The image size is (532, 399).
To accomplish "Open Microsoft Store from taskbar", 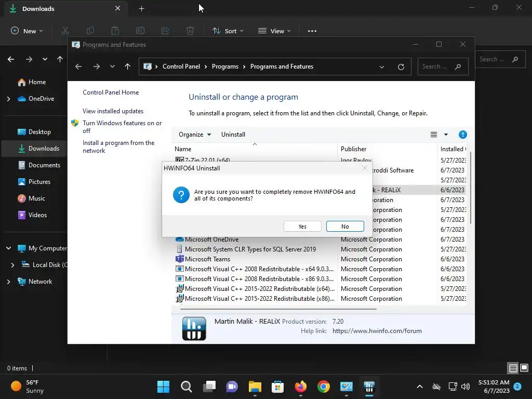I will click(x=277, y=387).
